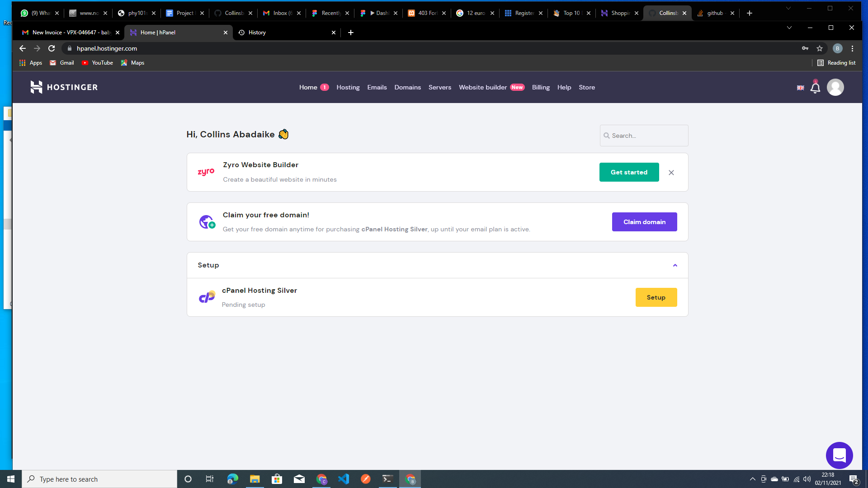Viewport: 868px width, 488px height.
Task: Open Visual Studio Code from taskbar
Action: click(344, 479)
